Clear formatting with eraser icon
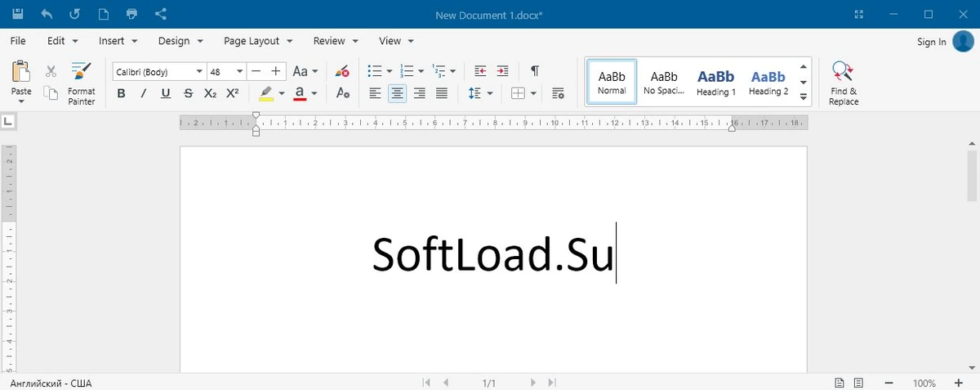 coord(343,71)
